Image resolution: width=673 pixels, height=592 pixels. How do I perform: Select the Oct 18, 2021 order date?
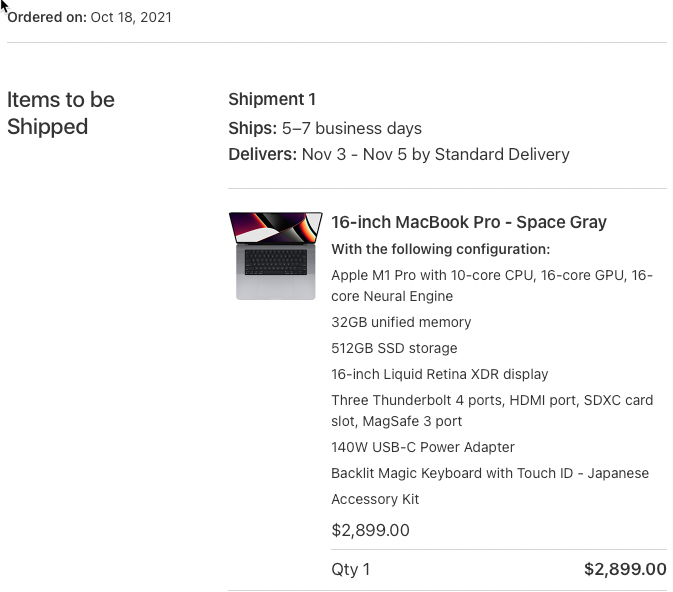(x=131, y=17)
